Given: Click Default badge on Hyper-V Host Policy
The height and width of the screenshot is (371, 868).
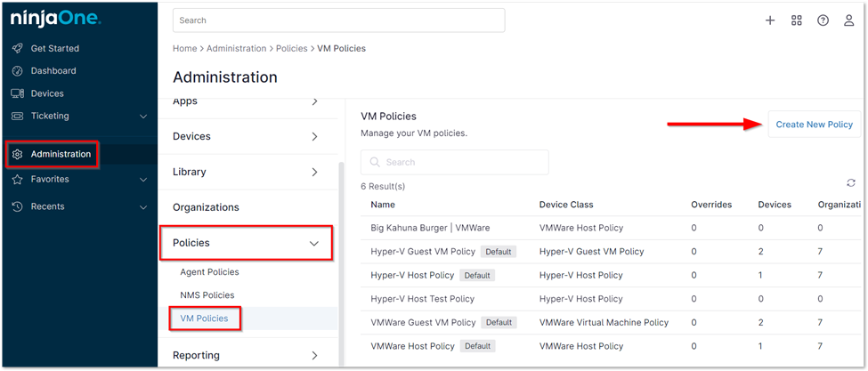Looking at the screenshot, I should tap(477, 275).
